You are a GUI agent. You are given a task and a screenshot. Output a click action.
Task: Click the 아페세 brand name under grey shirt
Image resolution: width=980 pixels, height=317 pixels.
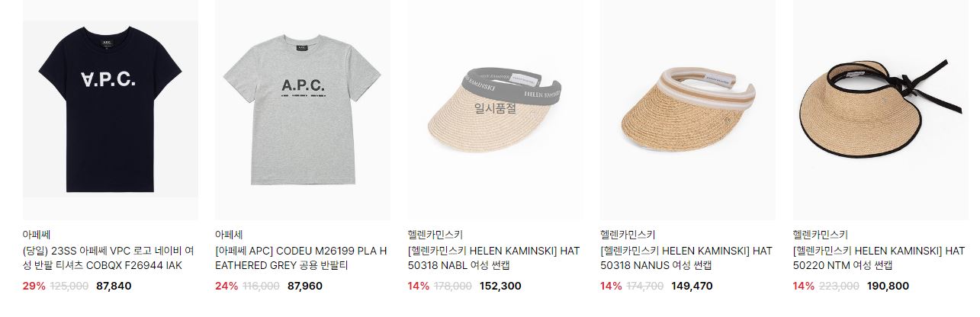click(x=229, y=235)
